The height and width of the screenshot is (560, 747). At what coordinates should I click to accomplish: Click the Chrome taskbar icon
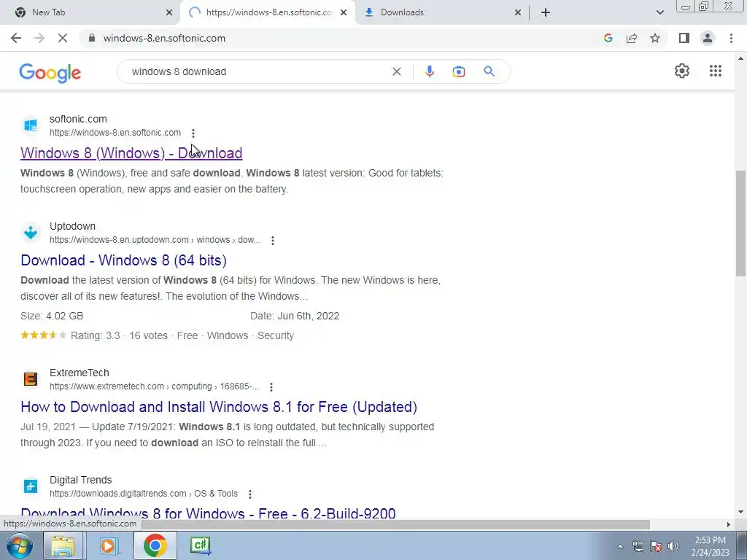click(155, 545)
